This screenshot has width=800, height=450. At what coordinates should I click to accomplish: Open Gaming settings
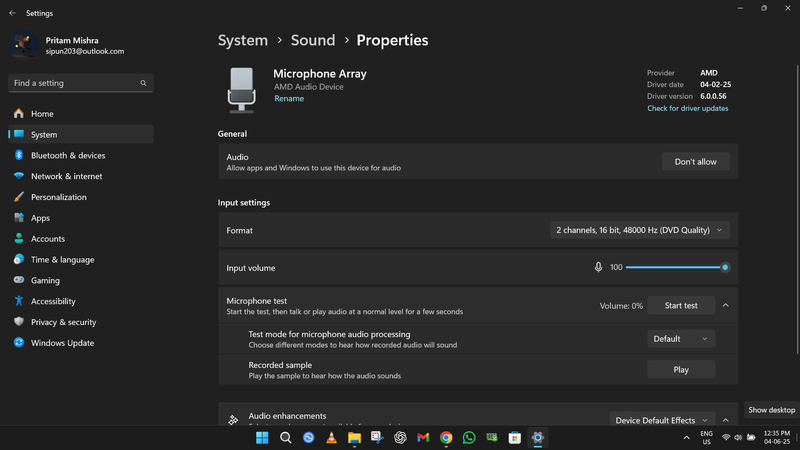click(81, 281)
